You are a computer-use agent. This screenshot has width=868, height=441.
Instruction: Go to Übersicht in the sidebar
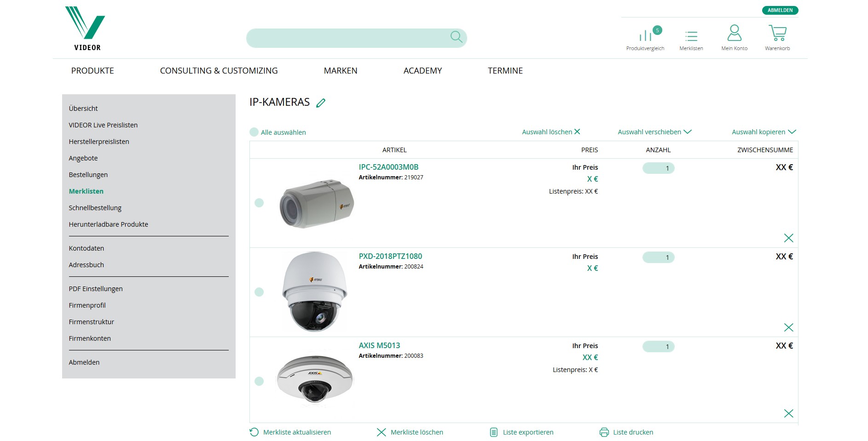pos(83,109)
